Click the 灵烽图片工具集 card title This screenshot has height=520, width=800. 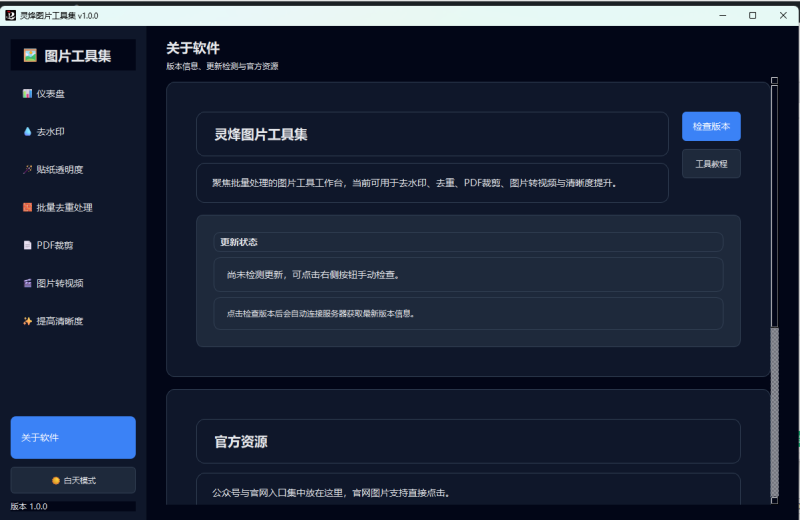click(261, 135)
